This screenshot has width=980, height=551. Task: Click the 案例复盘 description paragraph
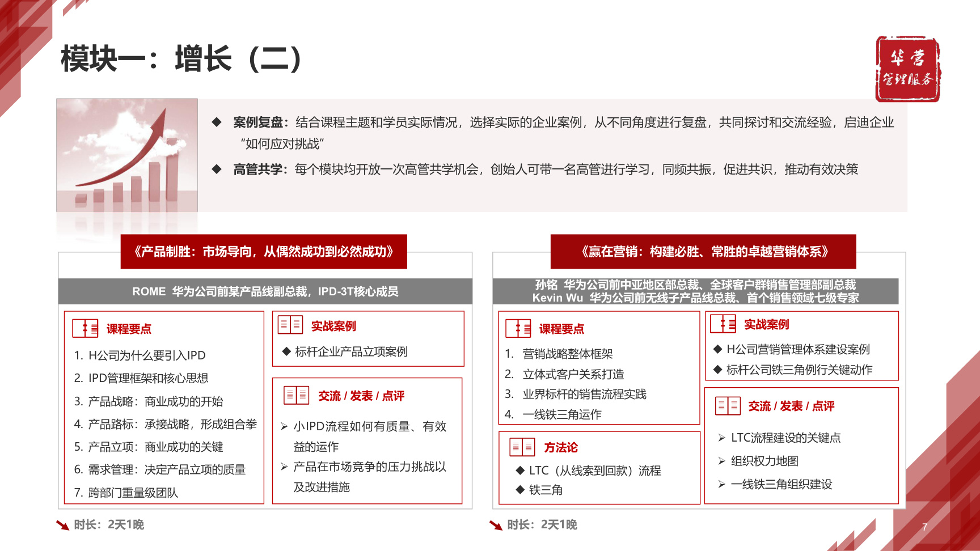(x=564, y=133)
